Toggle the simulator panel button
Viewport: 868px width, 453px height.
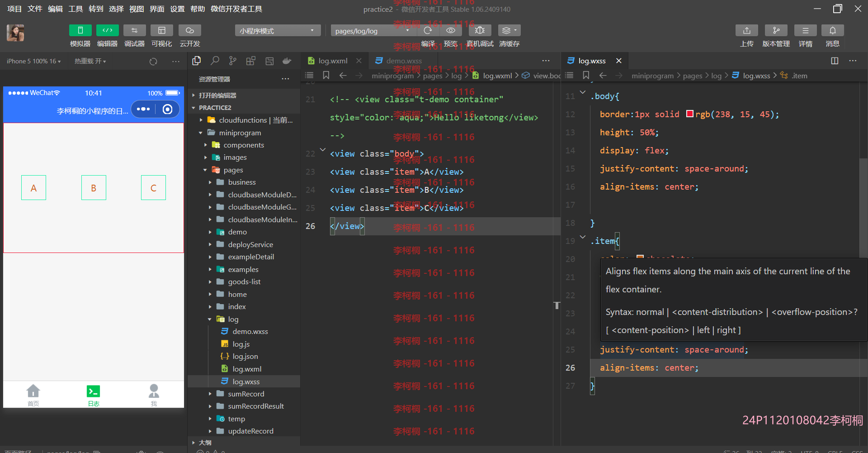80,30
